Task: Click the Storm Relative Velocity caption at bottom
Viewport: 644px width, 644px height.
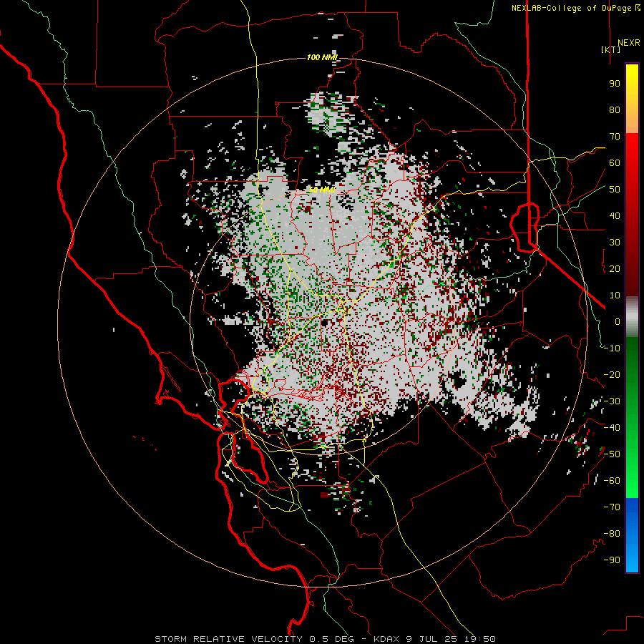Action: click(325, 639)
